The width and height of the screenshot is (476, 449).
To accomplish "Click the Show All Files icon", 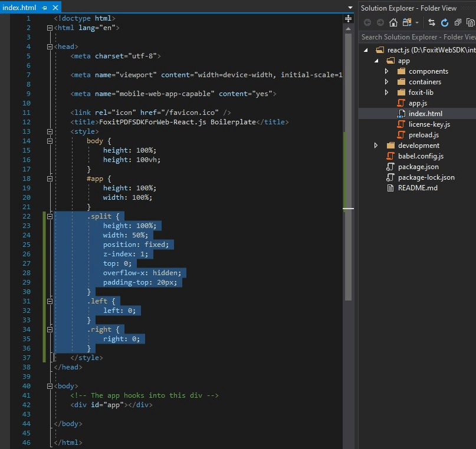I will tap(470, 22).
